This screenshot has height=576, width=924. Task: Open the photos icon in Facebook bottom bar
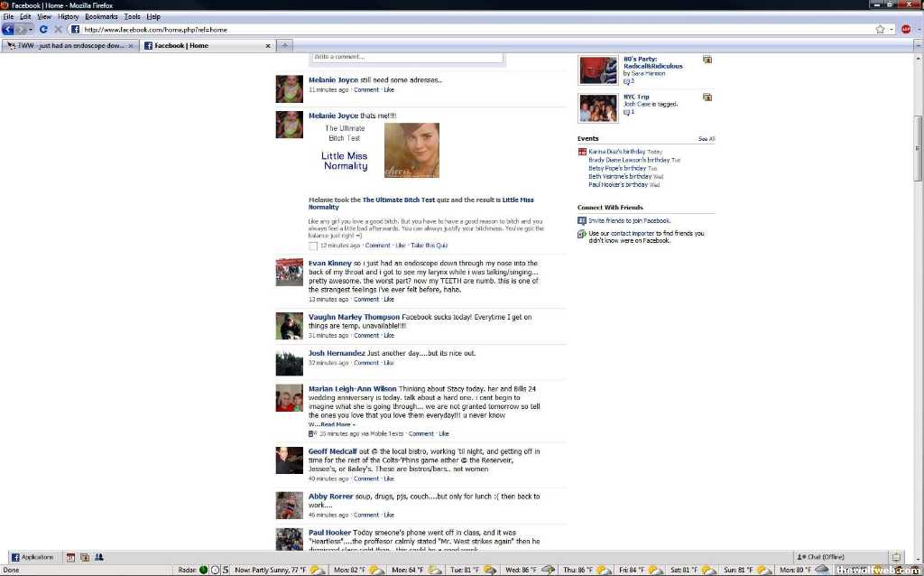pos(84,557)
